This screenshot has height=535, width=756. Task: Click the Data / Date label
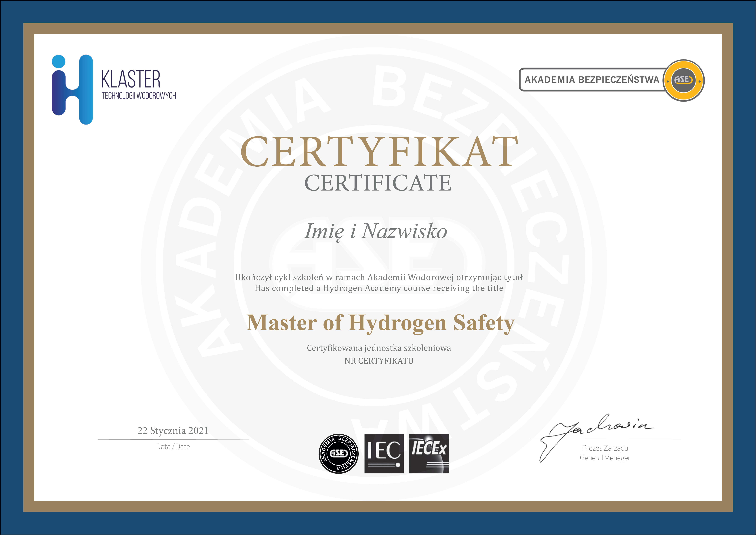(x=173, y=447)
